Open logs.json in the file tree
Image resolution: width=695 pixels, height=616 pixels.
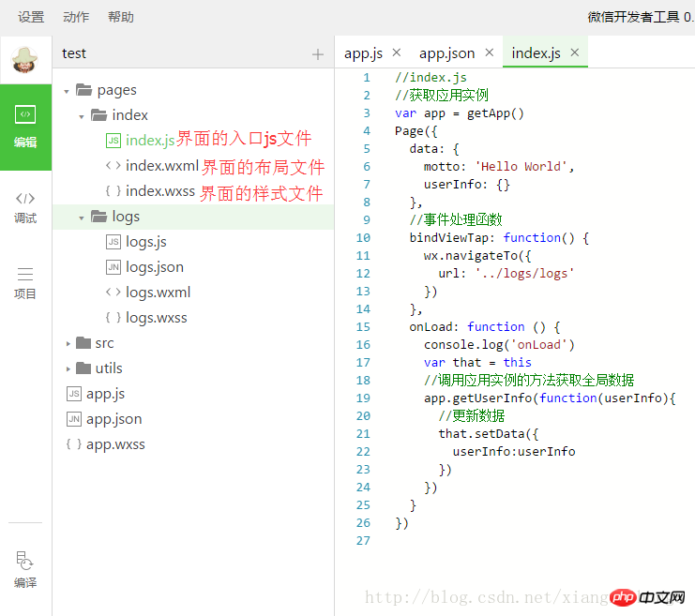(x=155, y=267)
